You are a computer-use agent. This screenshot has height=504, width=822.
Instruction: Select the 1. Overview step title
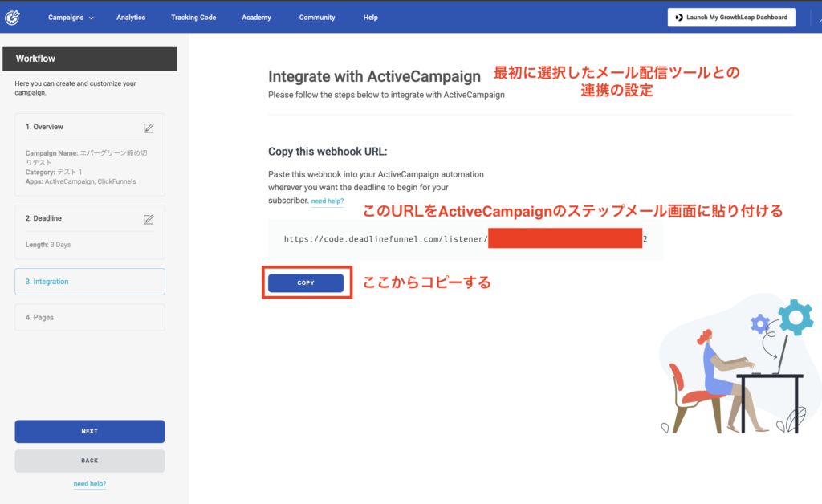coord(44,127)
